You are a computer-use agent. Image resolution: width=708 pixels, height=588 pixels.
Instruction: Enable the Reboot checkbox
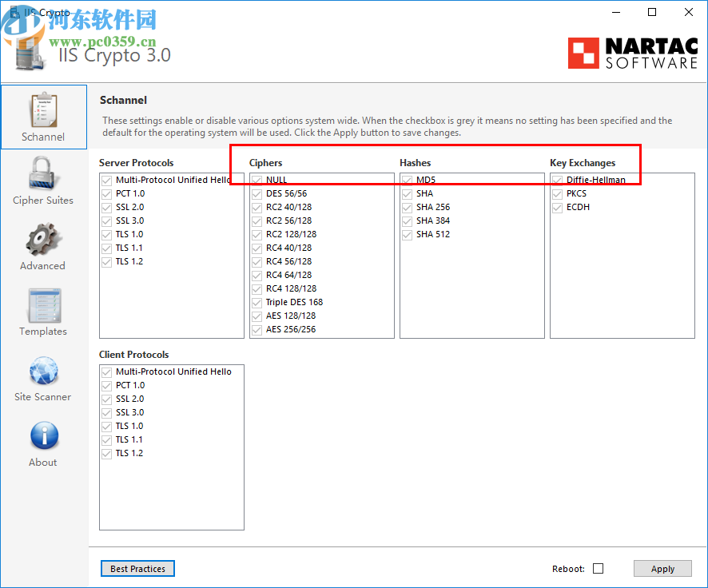599,569
